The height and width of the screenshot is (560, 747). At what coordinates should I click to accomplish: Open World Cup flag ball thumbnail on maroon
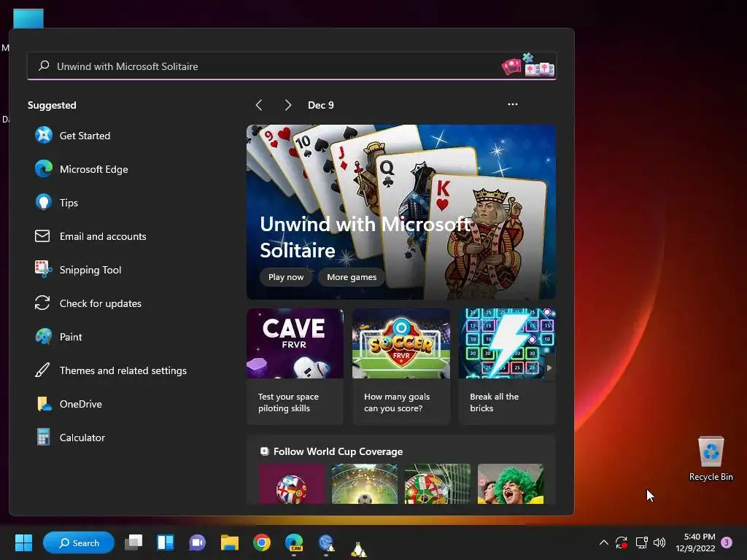tap(292, 483)
